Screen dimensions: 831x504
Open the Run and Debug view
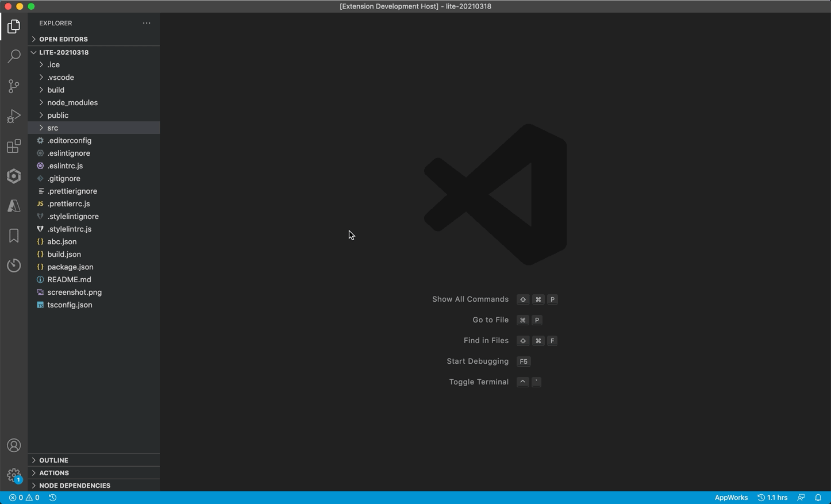[x=14, y=116]
